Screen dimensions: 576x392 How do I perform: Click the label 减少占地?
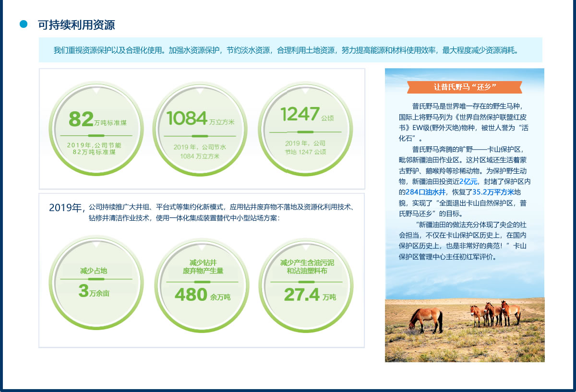pyautogui.click(x=94, y=271)
